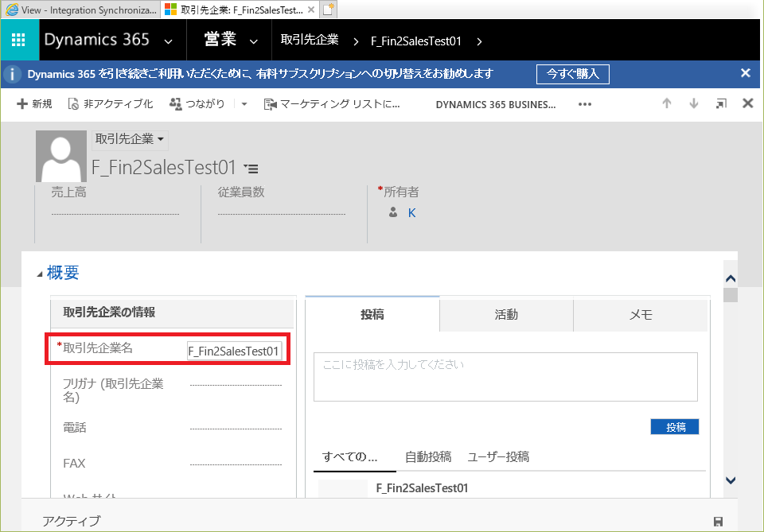Screen dimensions: 764x532
Task: Click the 売上高 field
Action: pos(115,213)
